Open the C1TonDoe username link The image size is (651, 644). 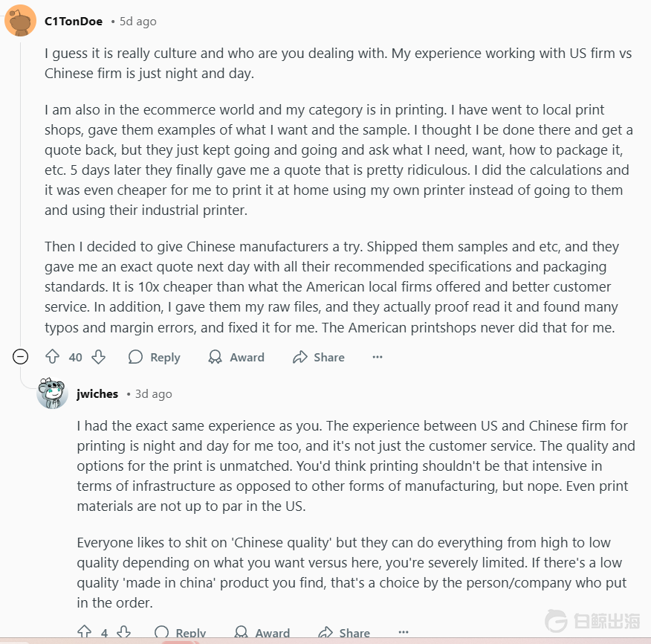pyautogui.click(x=74, y=22)
